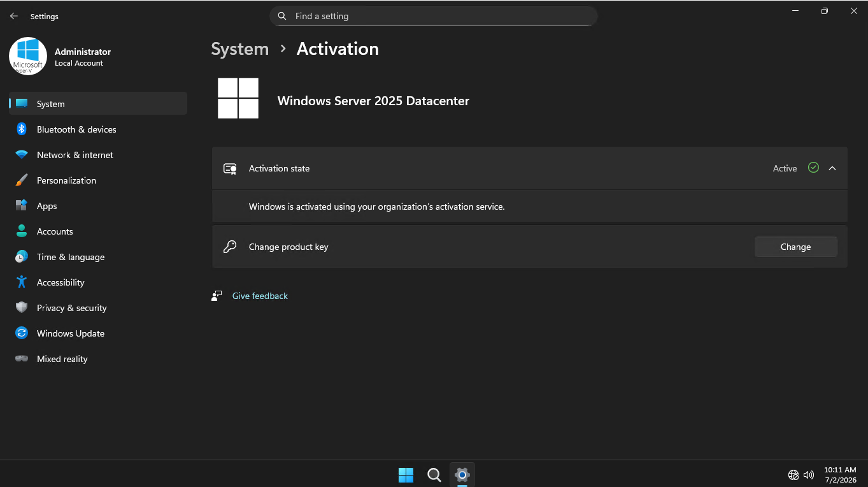Click the magnifier icon in Find a setting box

282,16
